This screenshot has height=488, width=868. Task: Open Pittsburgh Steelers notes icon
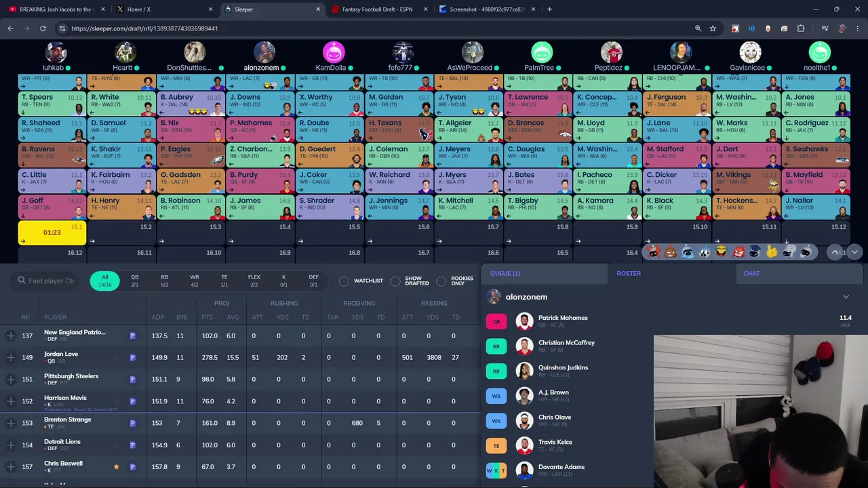[x=132, y=379]
